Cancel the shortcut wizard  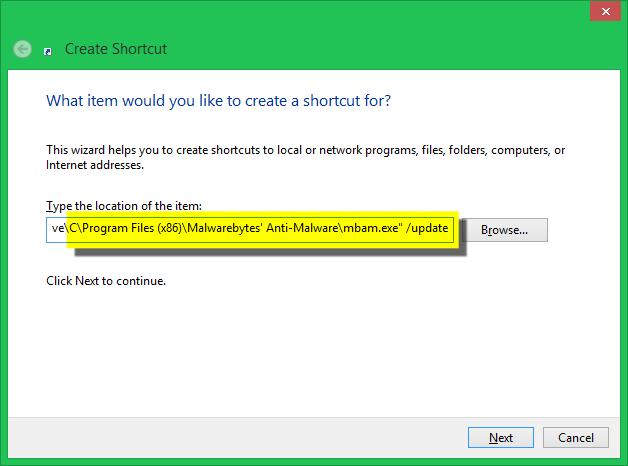(x=576, y=438)
